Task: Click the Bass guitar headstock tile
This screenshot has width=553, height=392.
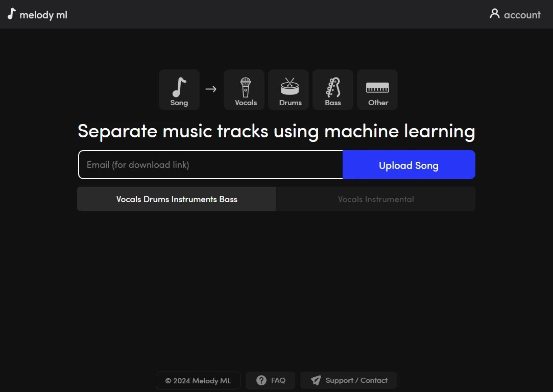Action: (333, 90)
